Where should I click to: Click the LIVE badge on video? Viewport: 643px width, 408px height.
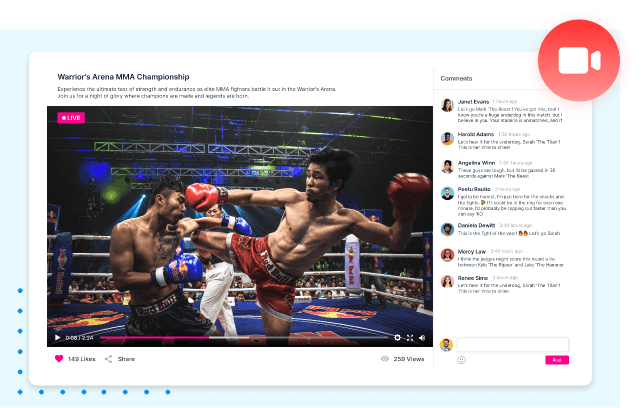(71, 117)
